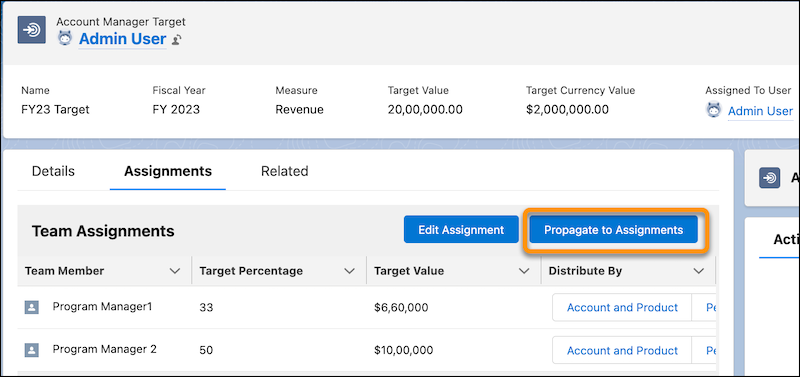800x377 pixels.
Task: Click the Account Manager Target record icon
Action: click(32, 30)
